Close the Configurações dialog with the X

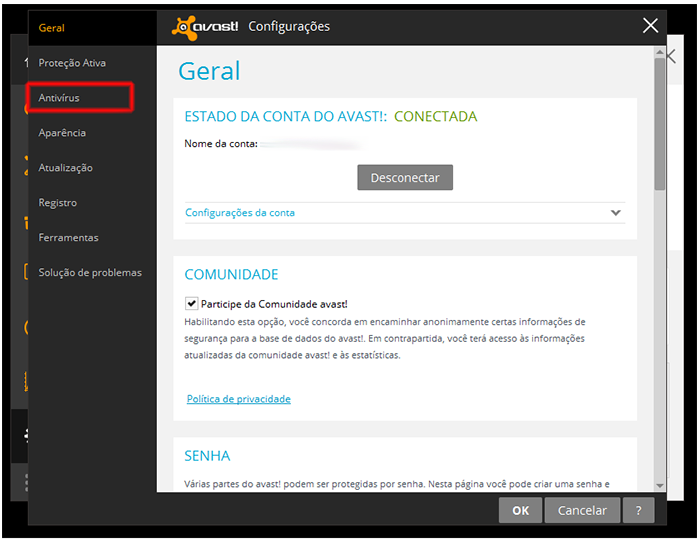coord(650,26)
